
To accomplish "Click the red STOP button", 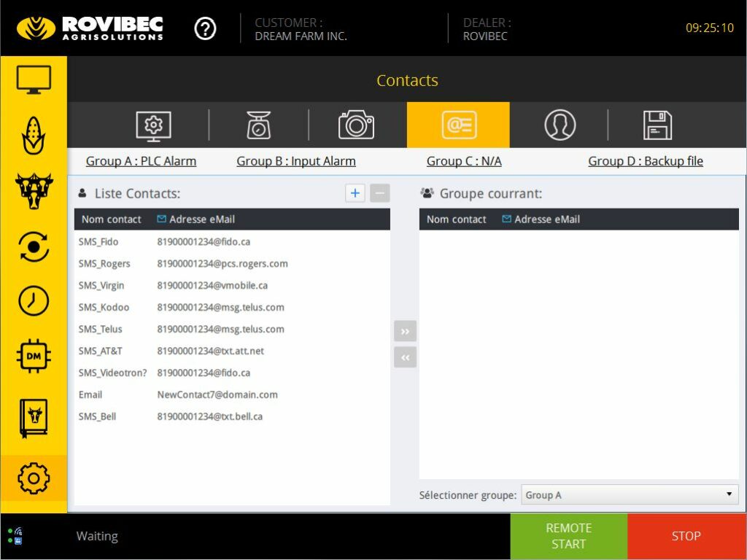I will (686, 536).
